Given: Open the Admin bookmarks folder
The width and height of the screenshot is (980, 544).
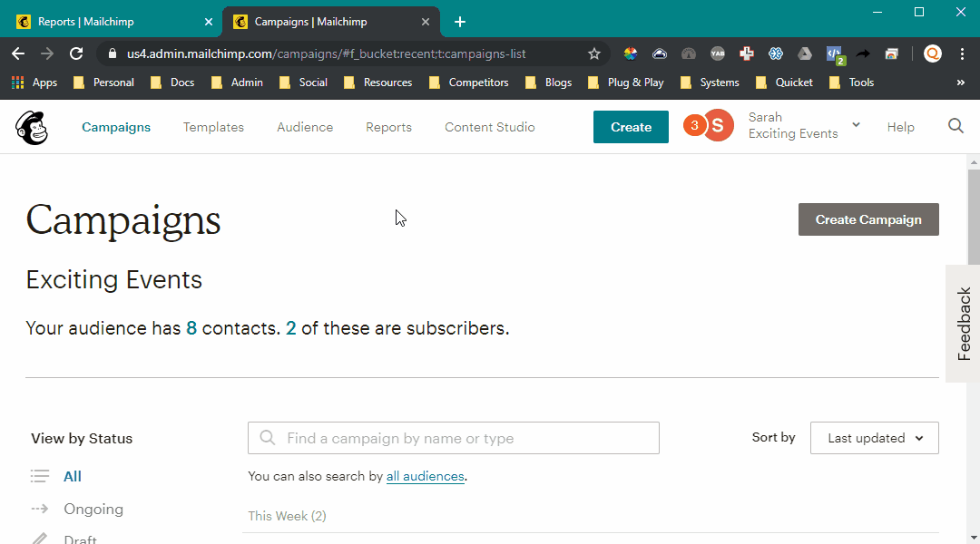Looking at the screenshot, I should coord(237,83).
